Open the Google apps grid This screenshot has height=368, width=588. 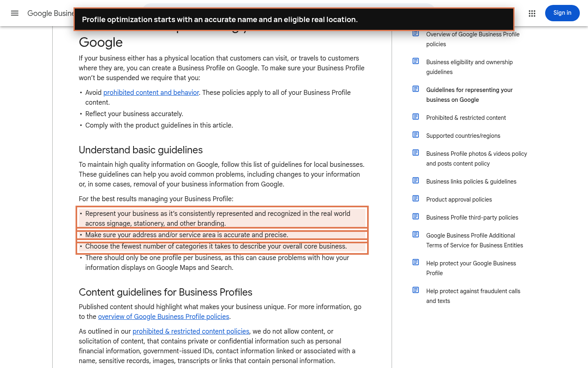[532, 13]
